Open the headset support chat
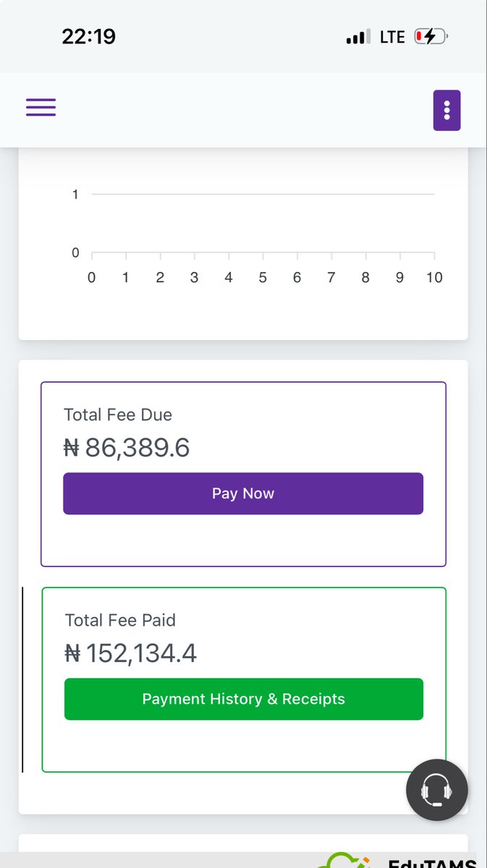487x868 pixels. click(437, 790)
